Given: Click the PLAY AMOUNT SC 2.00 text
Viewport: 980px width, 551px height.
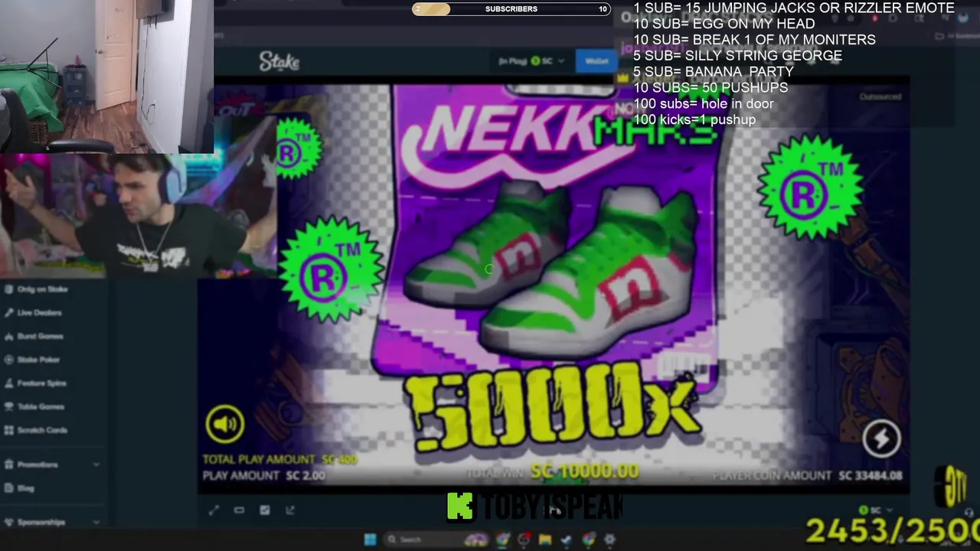Looking at the screenshot, I should coord(264,475).
